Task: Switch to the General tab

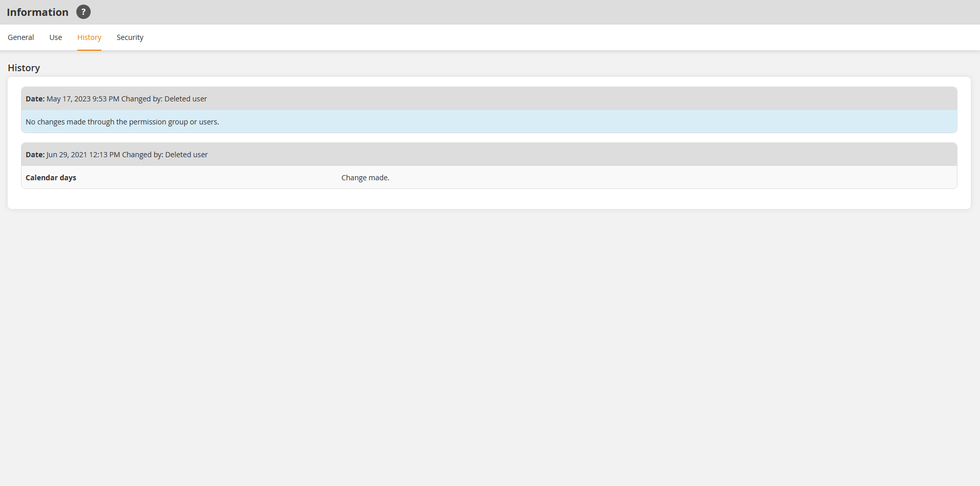Action: (x=20, y=37)
